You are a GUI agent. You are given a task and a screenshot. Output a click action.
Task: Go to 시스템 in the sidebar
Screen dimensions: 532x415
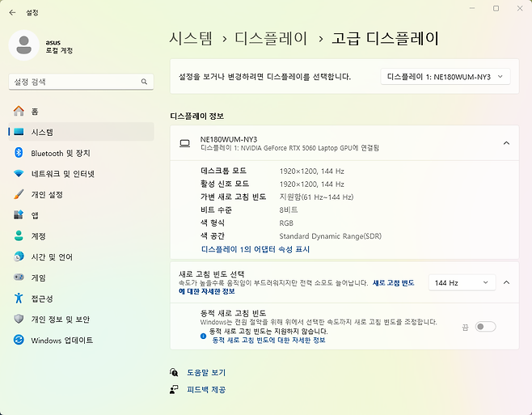42,132
